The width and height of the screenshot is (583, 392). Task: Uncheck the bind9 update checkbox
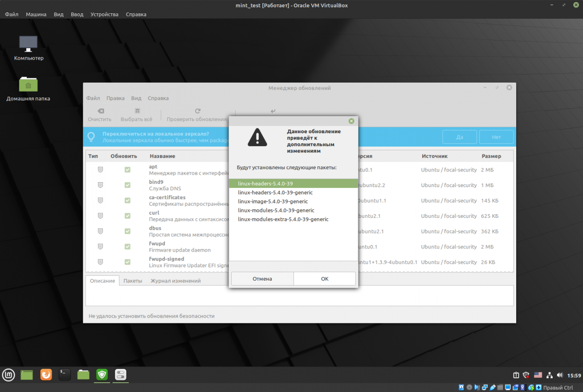(127, 185)
